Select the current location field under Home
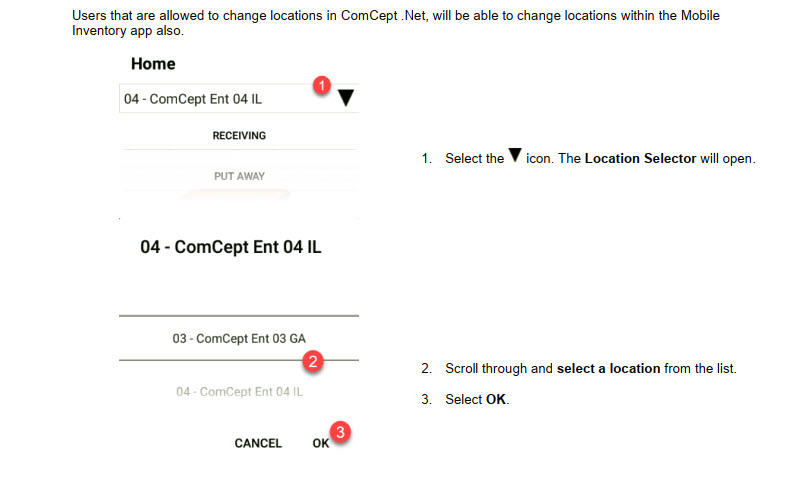 point(200,100)
